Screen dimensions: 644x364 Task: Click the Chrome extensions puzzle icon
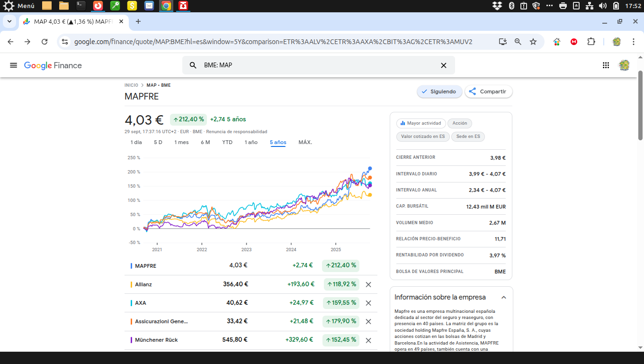pos(591,42)
